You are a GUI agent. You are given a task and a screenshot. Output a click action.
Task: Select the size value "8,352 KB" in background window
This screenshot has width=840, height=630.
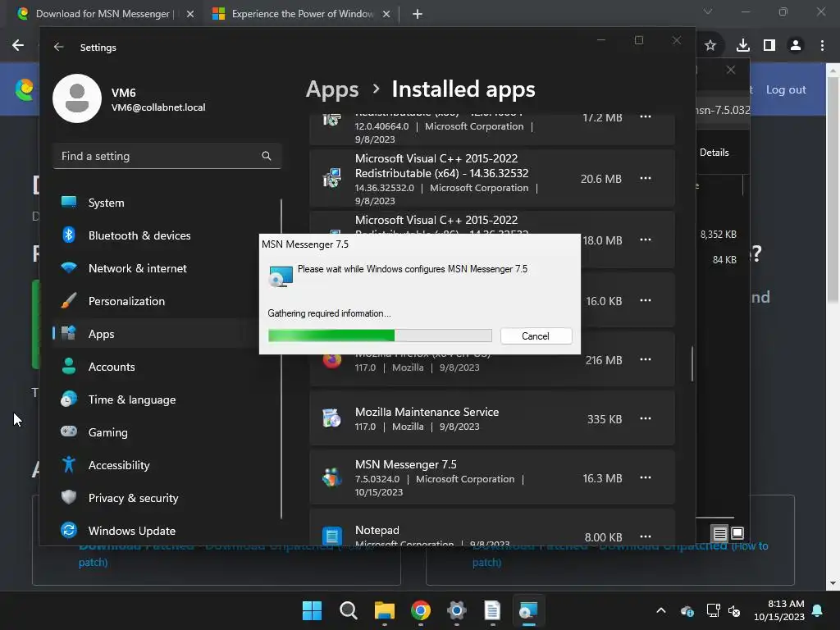click(719, 234)
